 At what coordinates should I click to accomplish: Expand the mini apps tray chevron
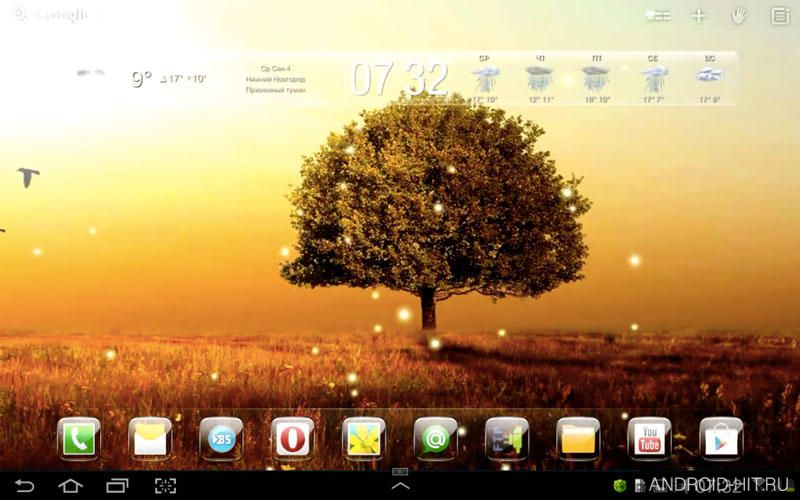401,486
